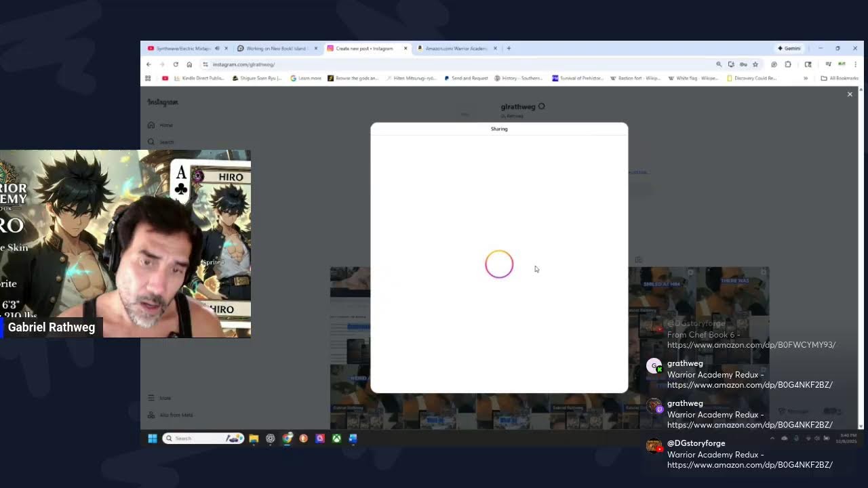Viewport: 868px width, 488px height.
Task: Bookmark this page with the star icon
Action: [755, 64]
